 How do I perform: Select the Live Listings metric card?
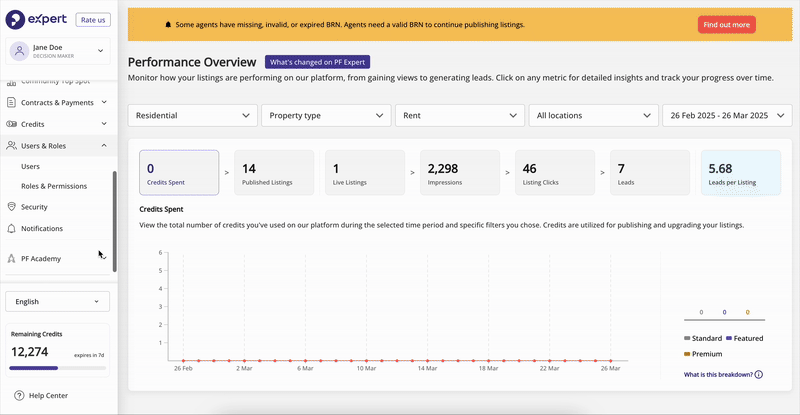(x=365, y=173)
